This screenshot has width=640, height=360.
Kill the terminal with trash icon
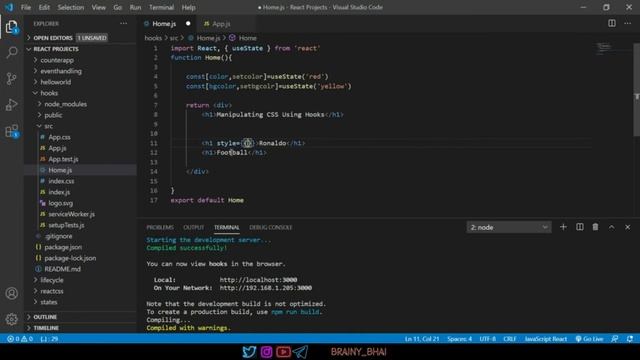coord(595,227)
